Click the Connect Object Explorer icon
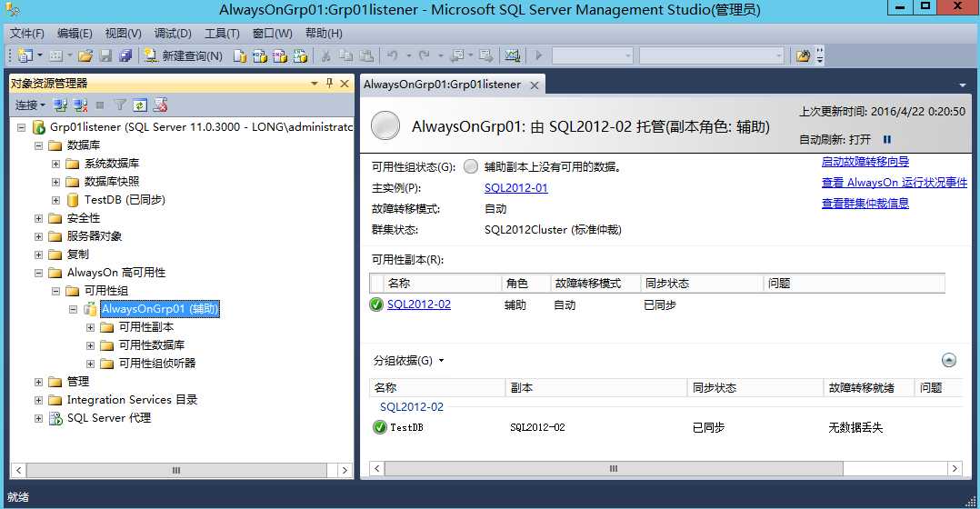The height and width of the screenshot is (509, 980). [60, 105]
